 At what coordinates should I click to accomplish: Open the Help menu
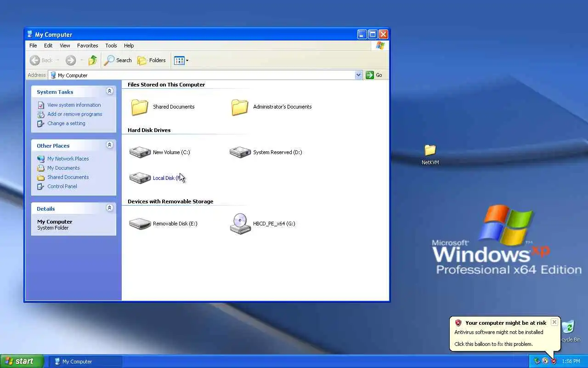point(129,46)
